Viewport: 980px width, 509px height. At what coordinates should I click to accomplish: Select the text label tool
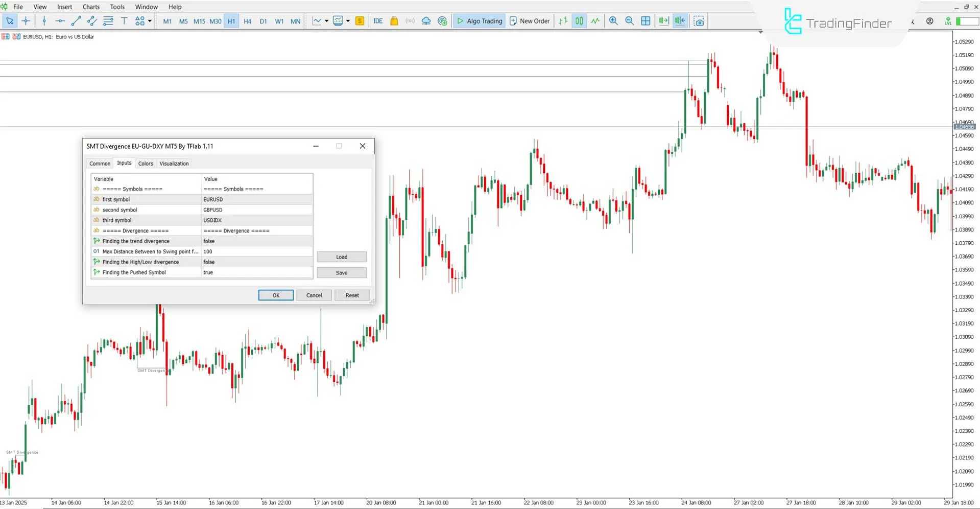click(x=124, y=21)
